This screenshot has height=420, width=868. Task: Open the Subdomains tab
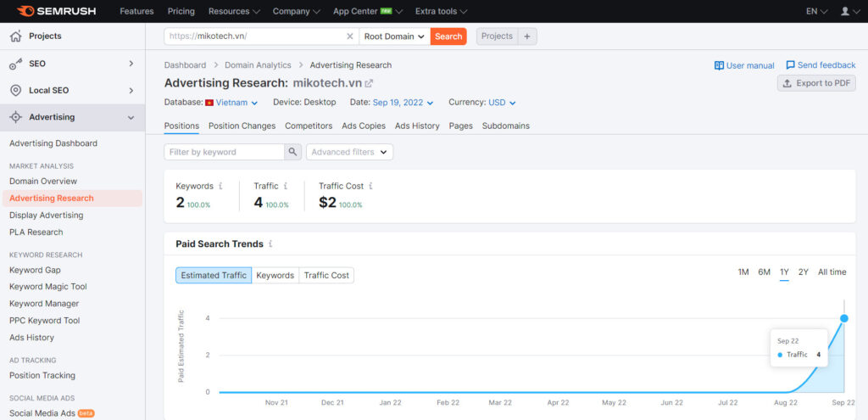pos(506,126)
